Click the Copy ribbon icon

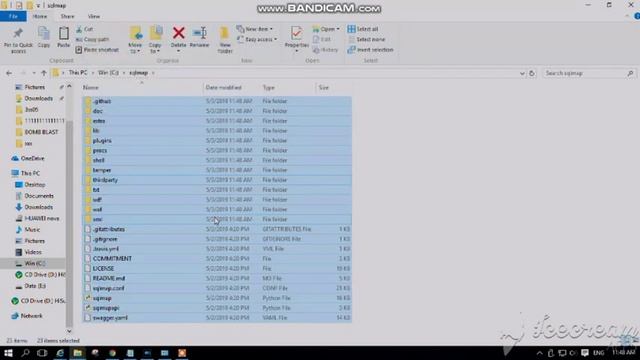click(44, 38)
